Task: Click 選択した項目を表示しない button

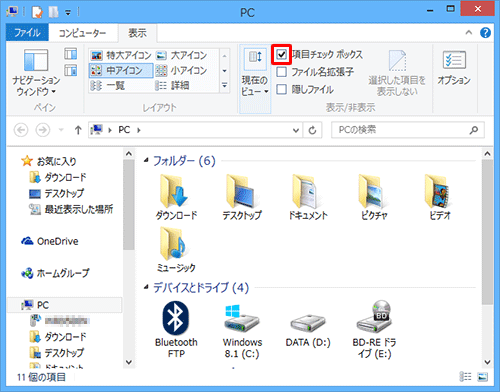Action: (397, 73)
